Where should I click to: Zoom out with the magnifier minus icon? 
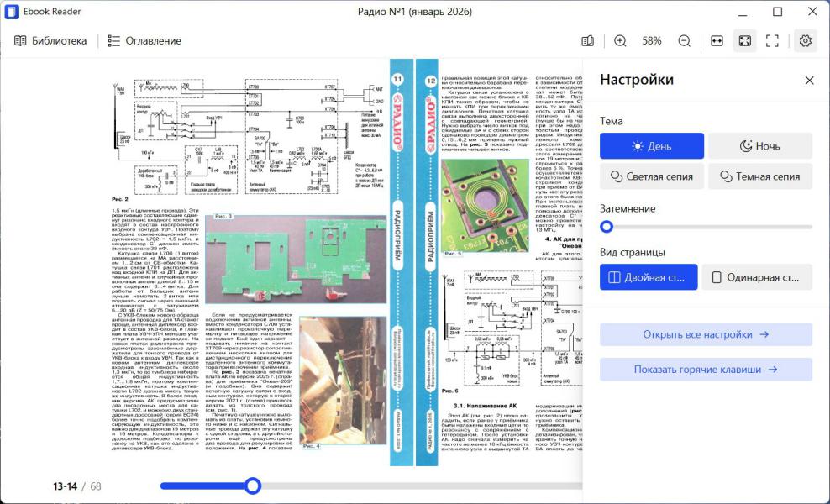685,40
